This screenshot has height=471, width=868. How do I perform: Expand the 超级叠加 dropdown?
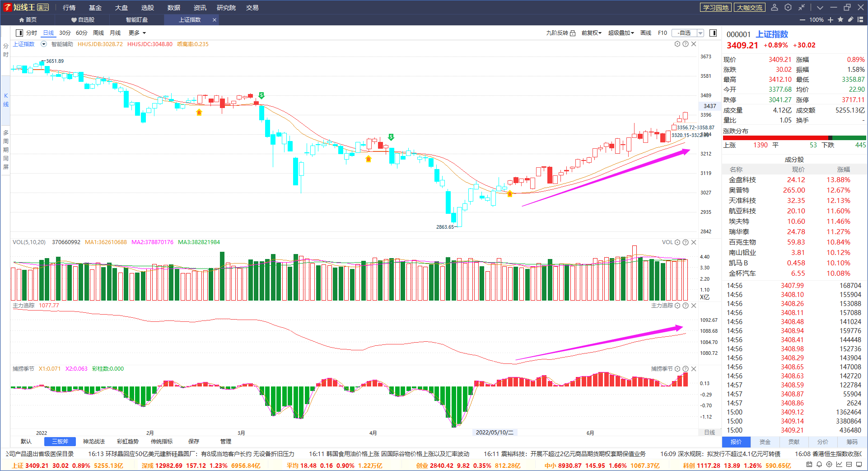[x=621, y=33]
